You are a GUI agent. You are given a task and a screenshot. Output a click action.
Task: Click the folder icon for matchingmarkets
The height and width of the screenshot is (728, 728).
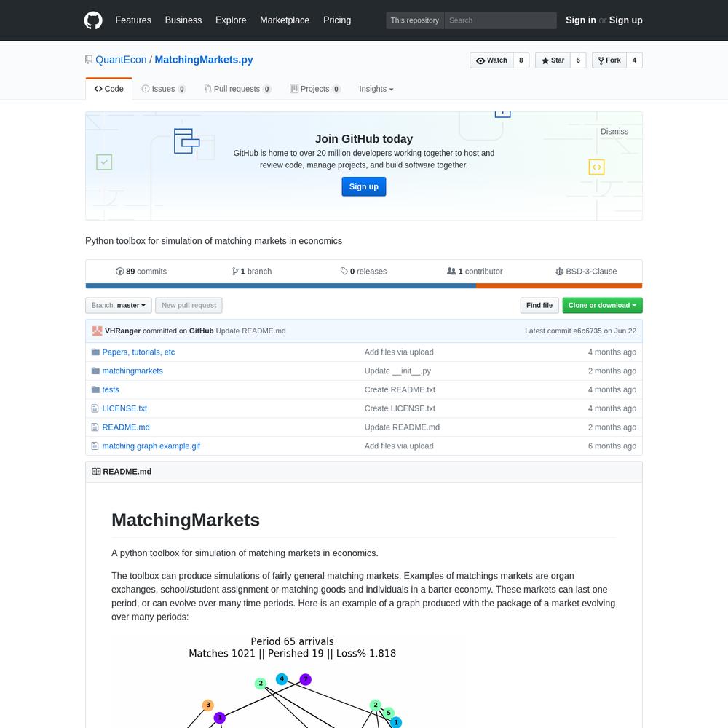[95, 371]
